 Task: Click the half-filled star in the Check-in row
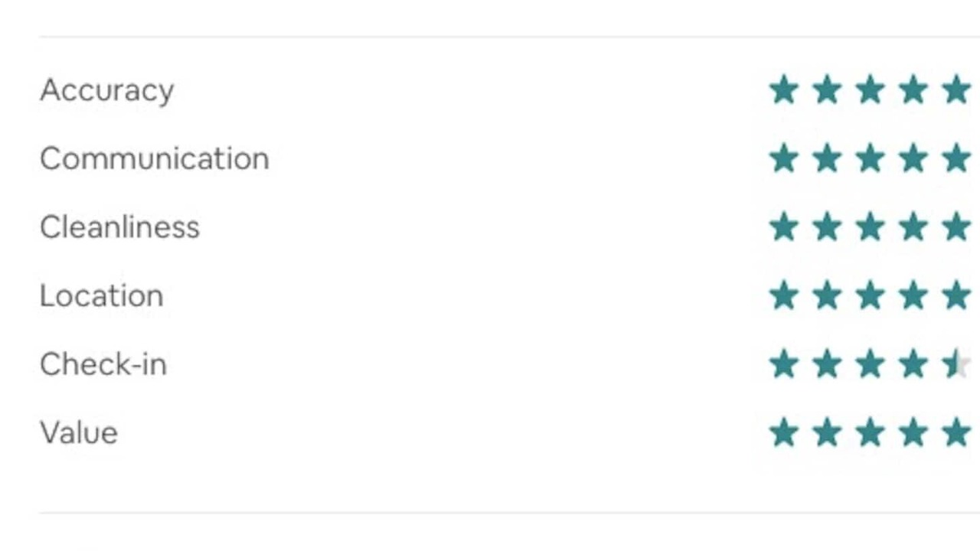957,364
